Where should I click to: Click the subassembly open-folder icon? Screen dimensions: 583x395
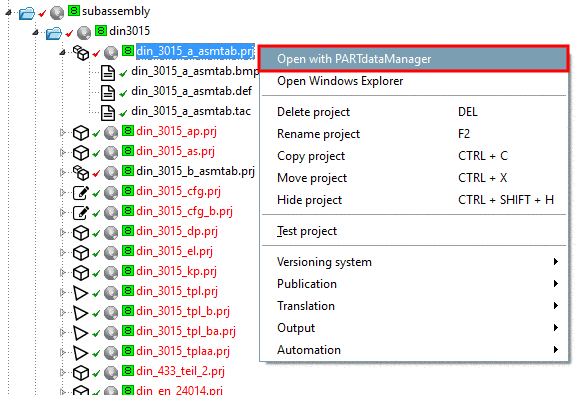[27, 13]
